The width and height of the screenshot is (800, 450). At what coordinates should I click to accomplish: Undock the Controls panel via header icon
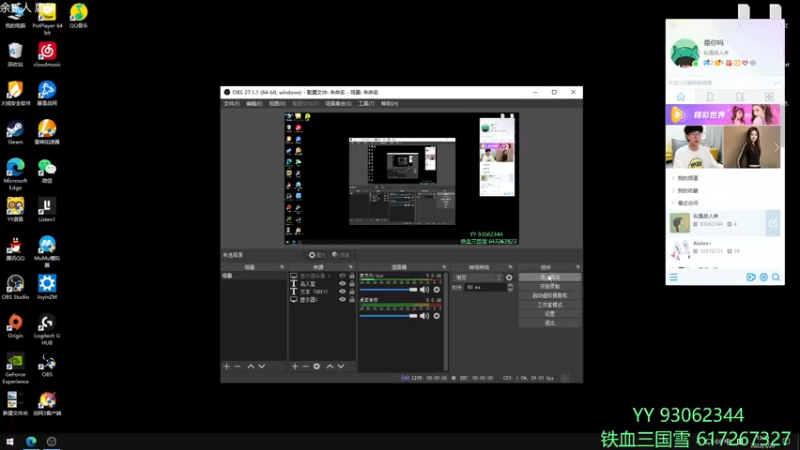(578, 267)
